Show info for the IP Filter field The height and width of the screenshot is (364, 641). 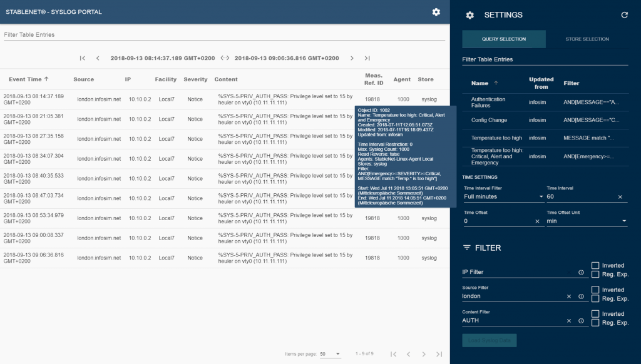pyautogui.click(x=581, y=273)
